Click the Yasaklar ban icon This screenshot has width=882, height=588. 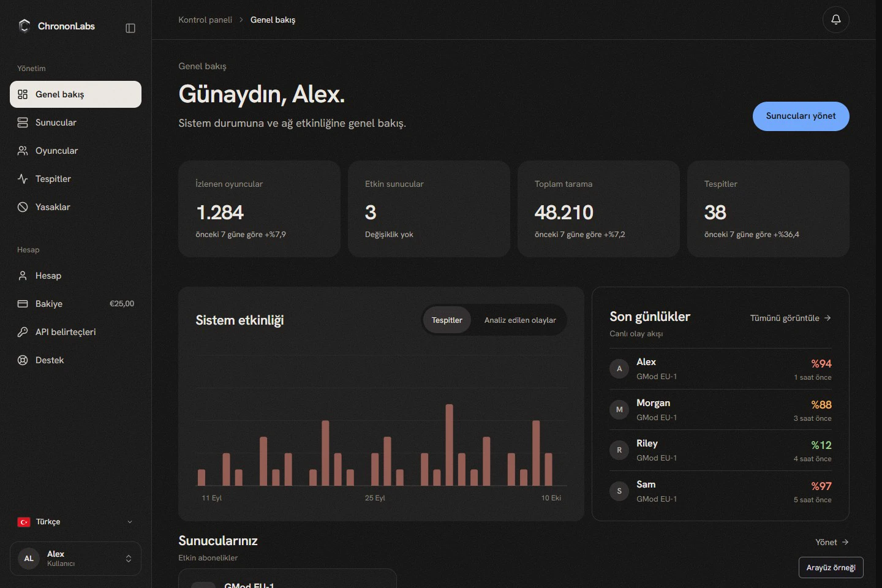(x=23, y=207)
